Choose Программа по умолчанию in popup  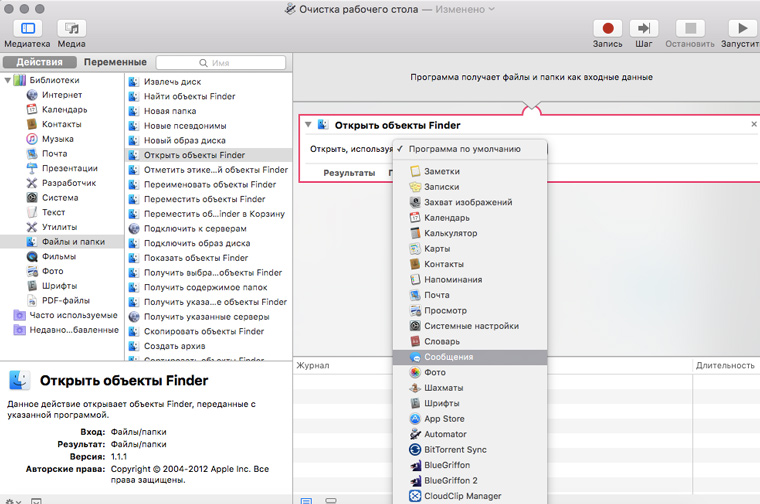[x=470, y=149]
